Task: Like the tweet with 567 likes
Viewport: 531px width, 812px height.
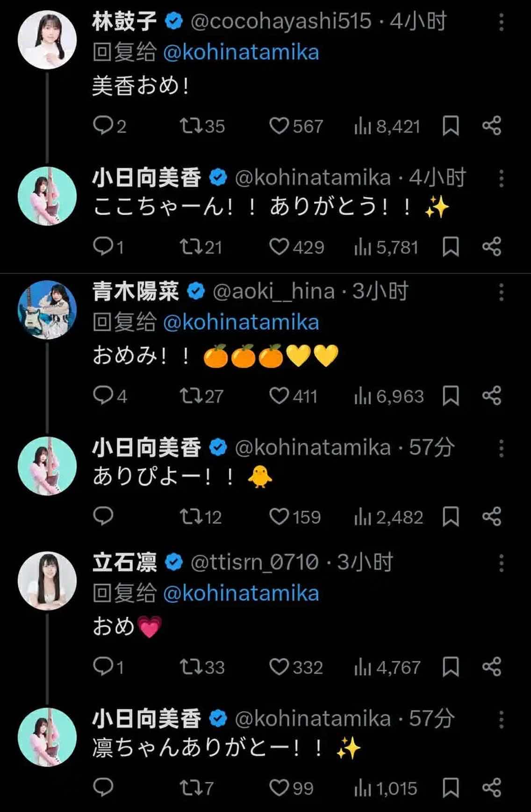Action: coord(279,126)
